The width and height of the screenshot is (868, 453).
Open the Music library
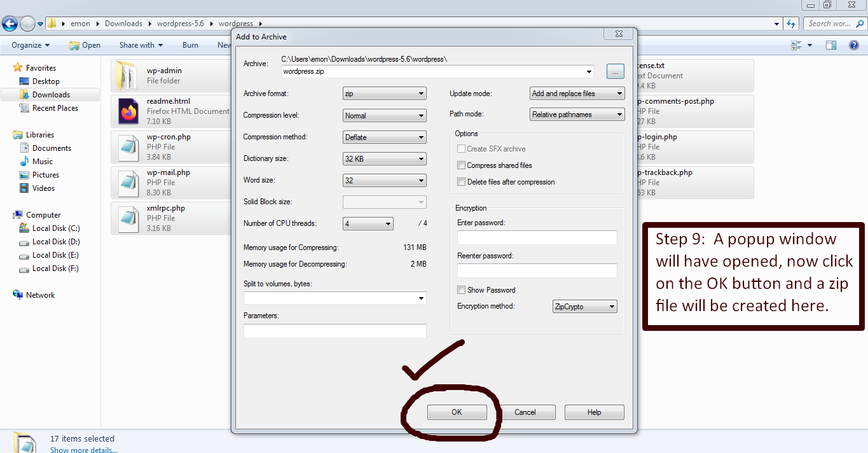(x=43, y=162)
